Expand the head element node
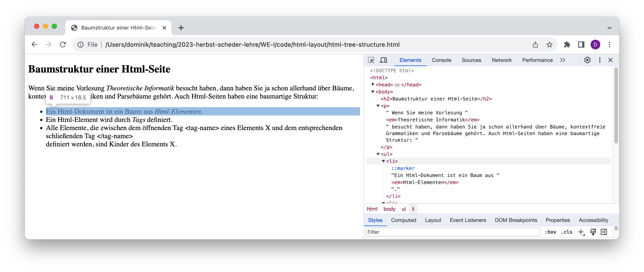The image size is (644, 272). pos(373,84)
